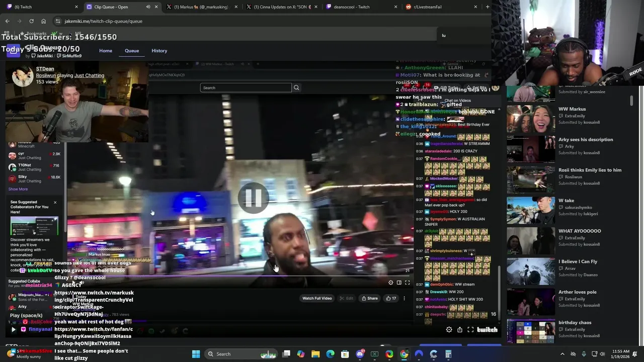
Task: Toggle theater mode on the clip player
Action: click(x=399, y=283)
